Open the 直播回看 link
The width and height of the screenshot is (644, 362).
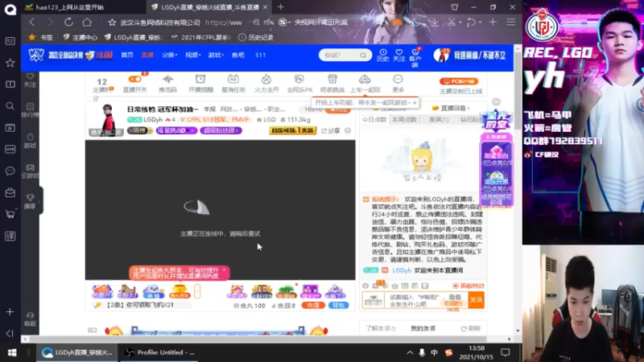(450, 109)
